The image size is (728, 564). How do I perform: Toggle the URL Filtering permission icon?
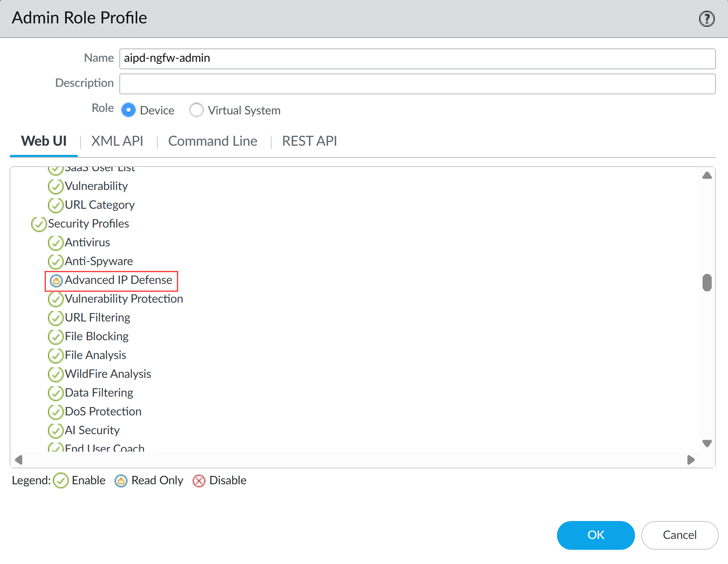click(x=55, y=318)
